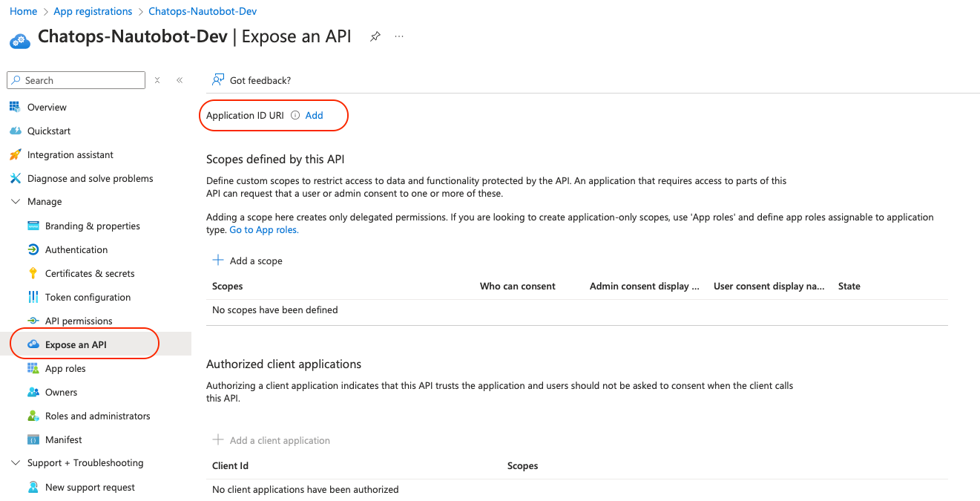Click the Overview grid icon
The image size is (980, 501).
click(x=15, y=107)
